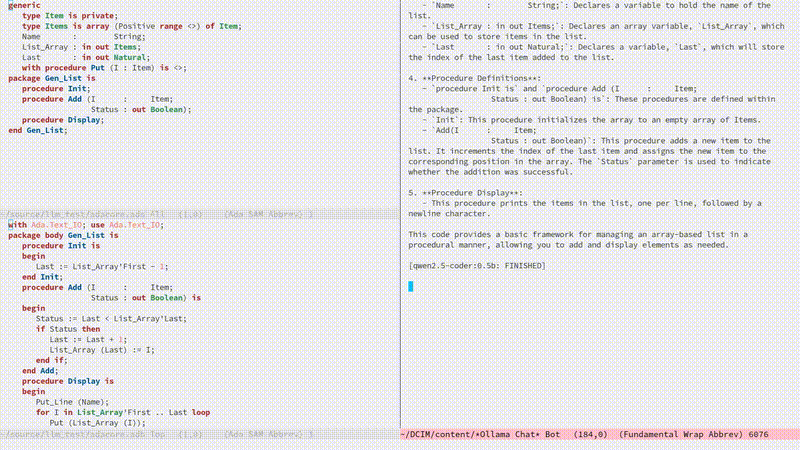Click the "5. **Procedure Display**:" heading
This screenshot has height=450, width=800.
[465, 192]
